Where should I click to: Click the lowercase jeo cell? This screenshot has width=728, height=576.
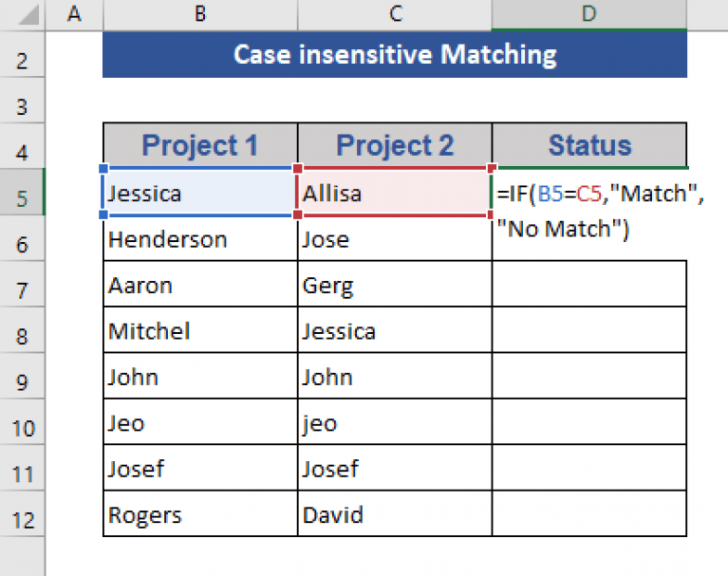coord(395,423)
